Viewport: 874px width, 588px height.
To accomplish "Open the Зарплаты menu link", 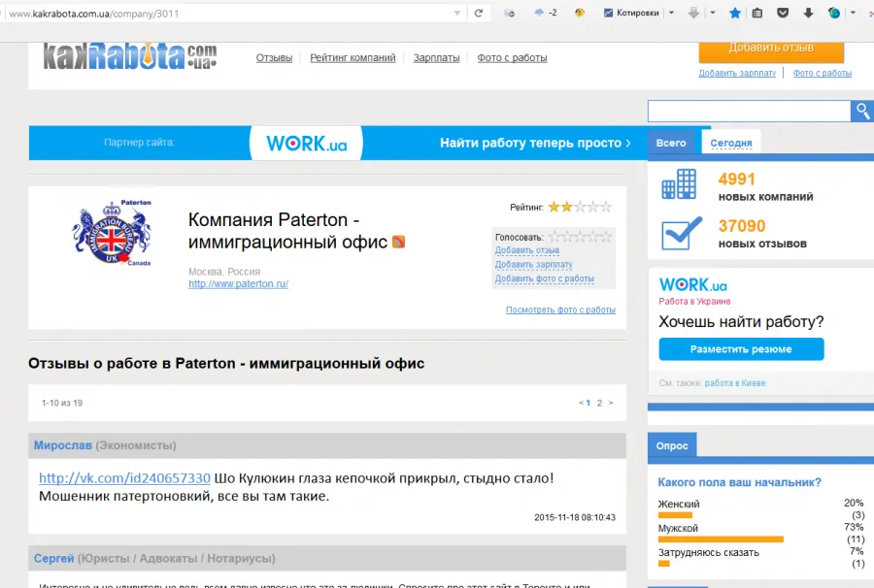I will point(436,58).
